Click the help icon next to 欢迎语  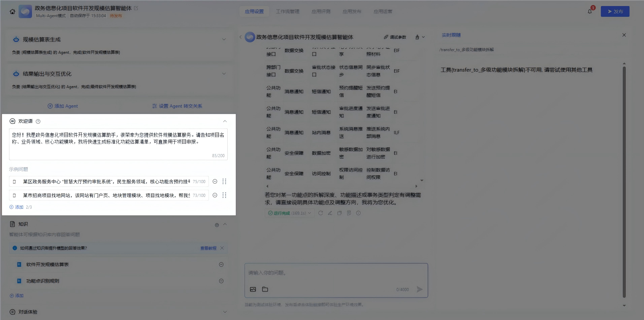pos(38,121)
